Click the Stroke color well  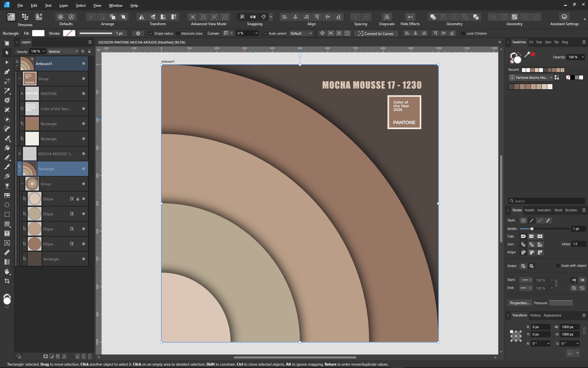pos(69,33)
